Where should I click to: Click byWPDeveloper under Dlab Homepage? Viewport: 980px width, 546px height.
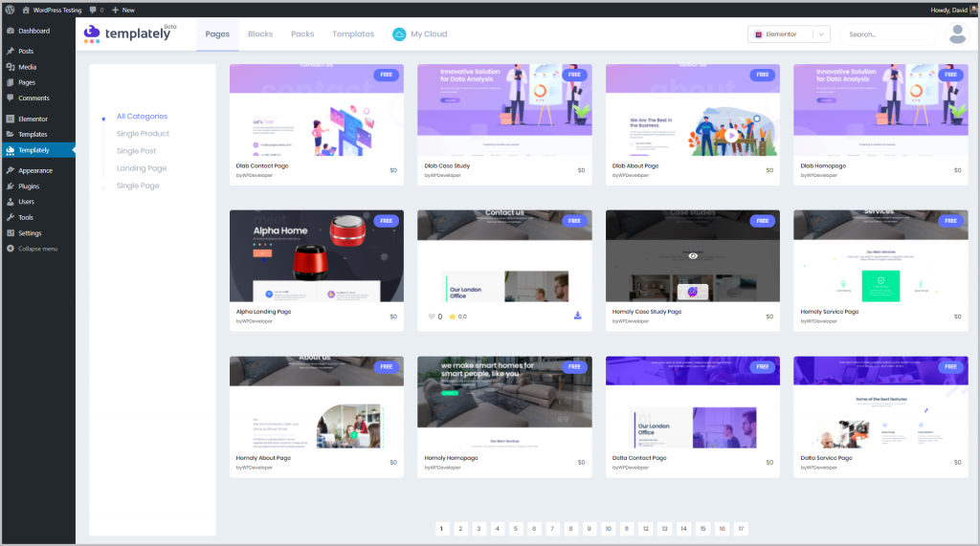coord(819,176)
